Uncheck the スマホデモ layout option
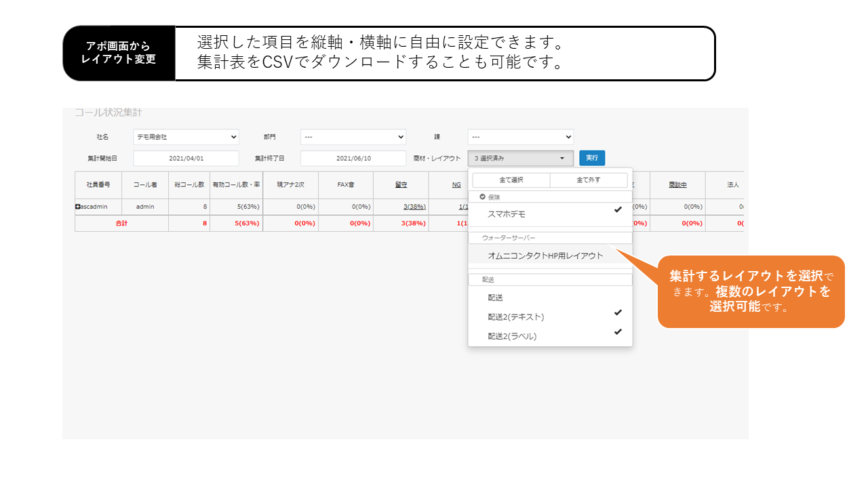 [x=550, y=214]
